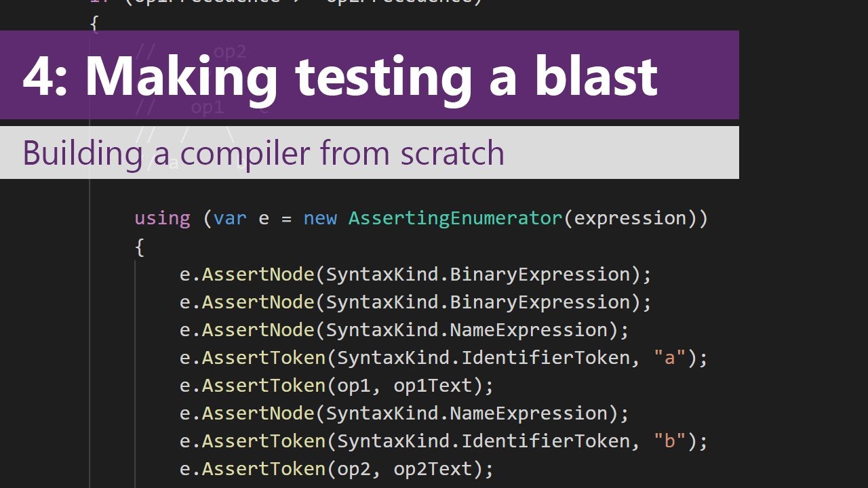Click variable e in the using declaration
Viewport: 868px width, 488px height.
point(264,218)
